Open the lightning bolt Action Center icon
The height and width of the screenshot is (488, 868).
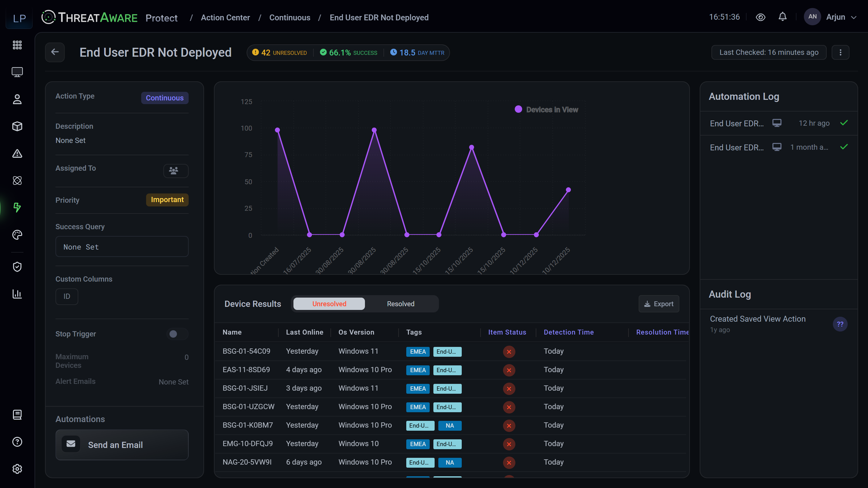(17, 207)
